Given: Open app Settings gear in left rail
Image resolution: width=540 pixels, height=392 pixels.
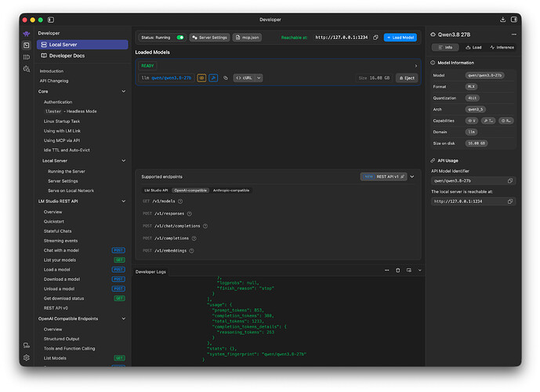Looking at the screenshot, I should [27, 358].
